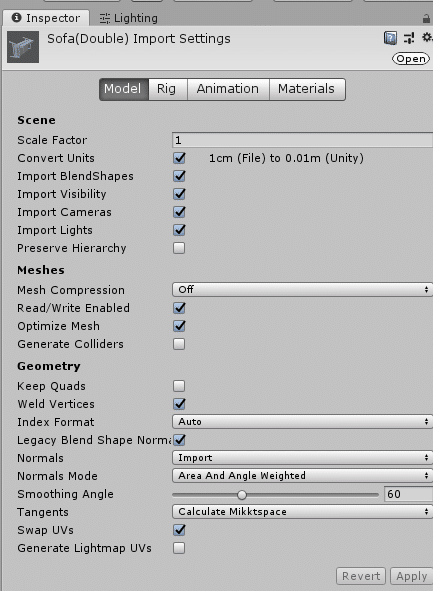This screenshot has height=591, width=433.
Task: Click the Tangents label
Action: tap(43, 512)
